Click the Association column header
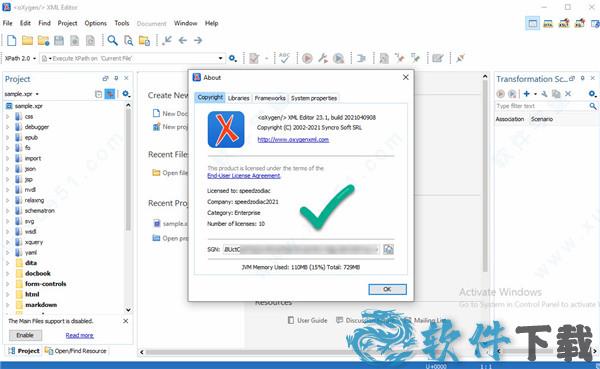The width and height of the screenshot is (600, 369). [510, 119]
